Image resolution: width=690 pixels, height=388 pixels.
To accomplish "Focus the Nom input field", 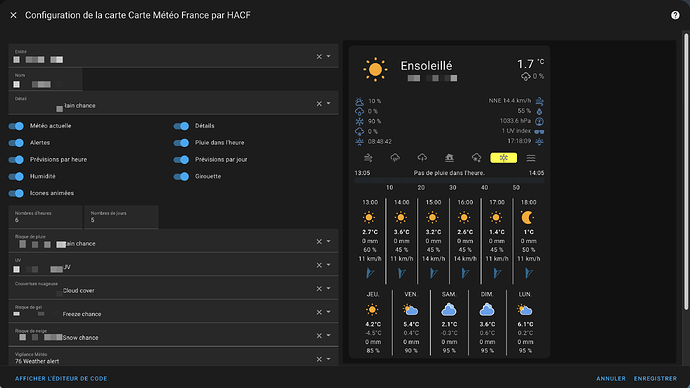I will coord(45,80).
